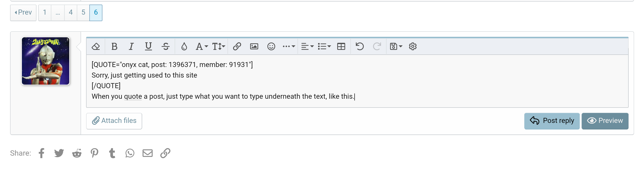Open the smilies emoji picker
The image size is (644, 169).
271,47
